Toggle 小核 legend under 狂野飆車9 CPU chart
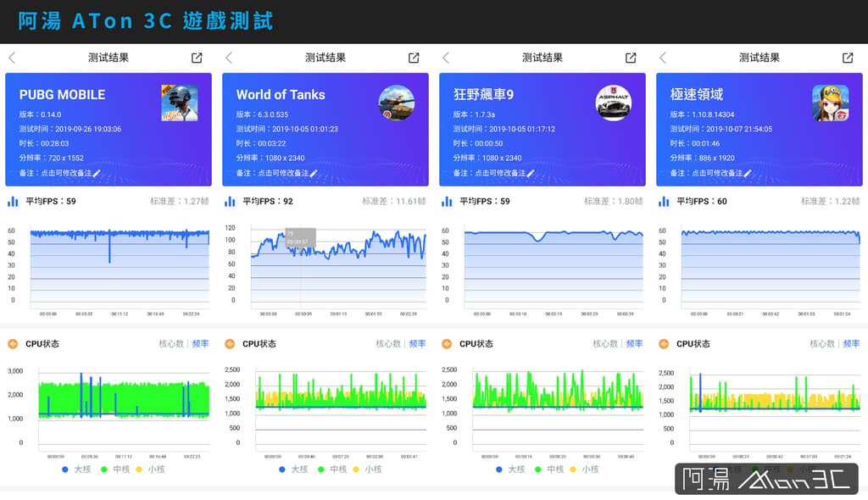This screenshot has width=868, height=500. click(x=585, y=469)
